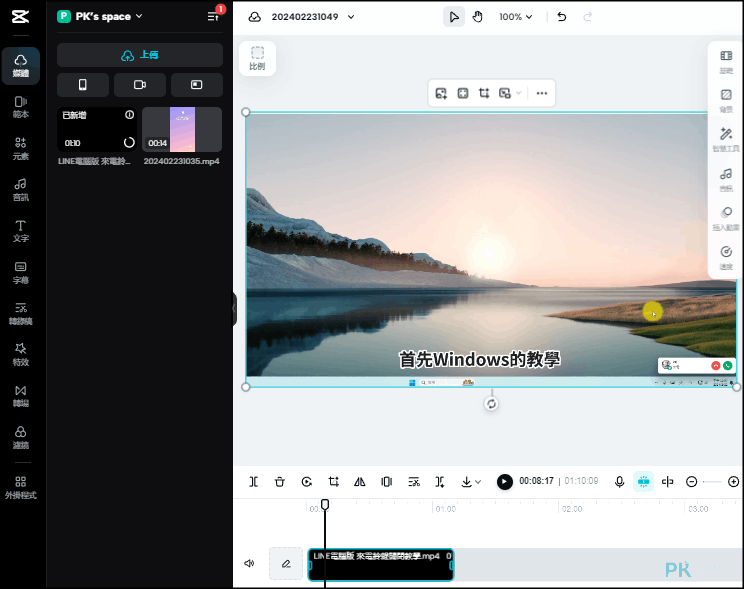Click the AI split scenes icon in timeline toolbar
Screen dimensions: 744x589
click(x=440, y=482)
